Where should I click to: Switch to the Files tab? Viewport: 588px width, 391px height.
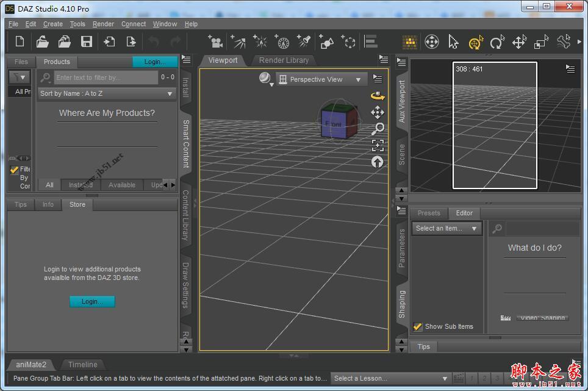pos(21,62)
